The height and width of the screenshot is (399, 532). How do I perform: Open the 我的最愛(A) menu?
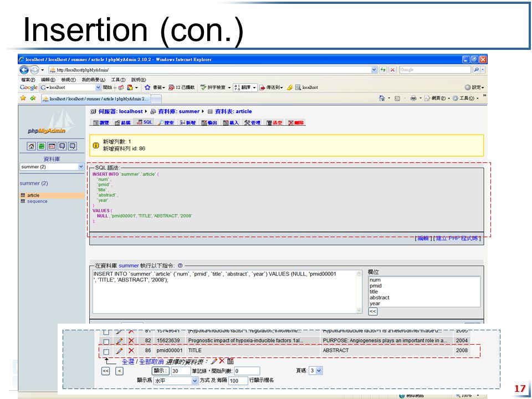point(93,80)
